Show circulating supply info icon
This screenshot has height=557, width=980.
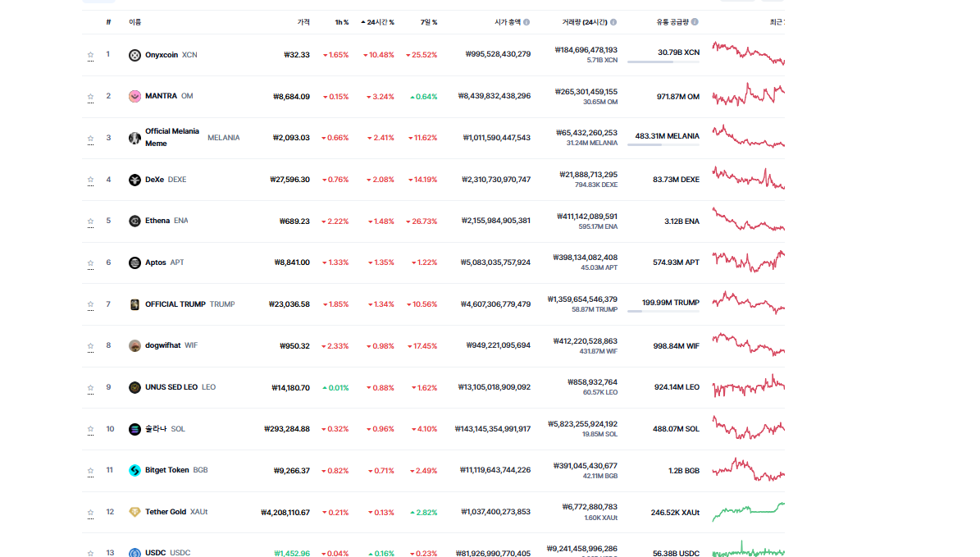click(x=695, y=22)
